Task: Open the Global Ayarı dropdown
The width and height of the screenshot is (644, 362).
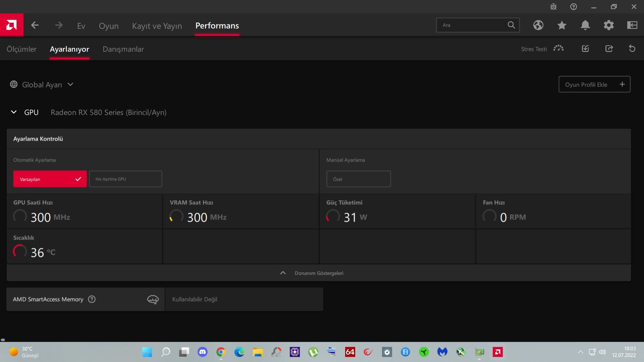Action: pos(42,84)
